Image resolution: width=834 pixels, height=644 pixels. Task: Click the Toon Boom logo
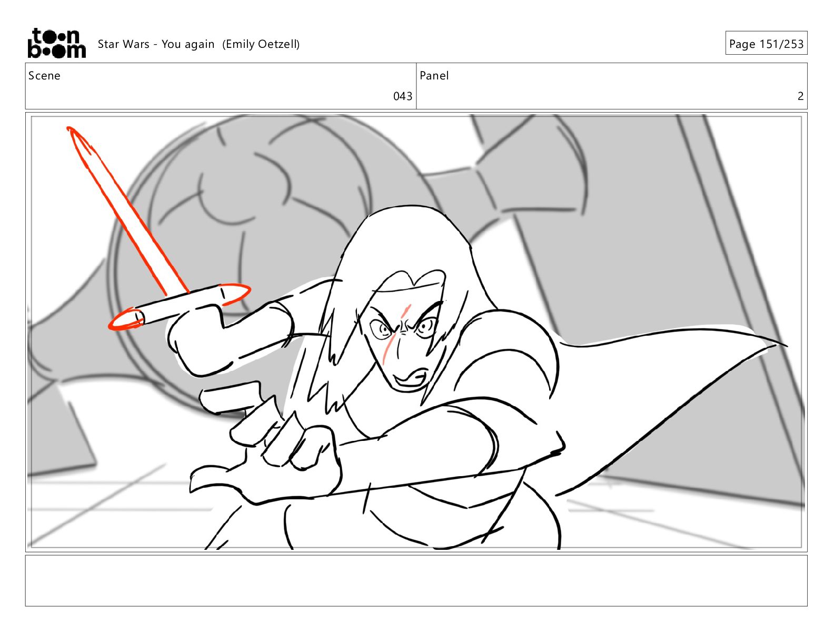(57, 43)
